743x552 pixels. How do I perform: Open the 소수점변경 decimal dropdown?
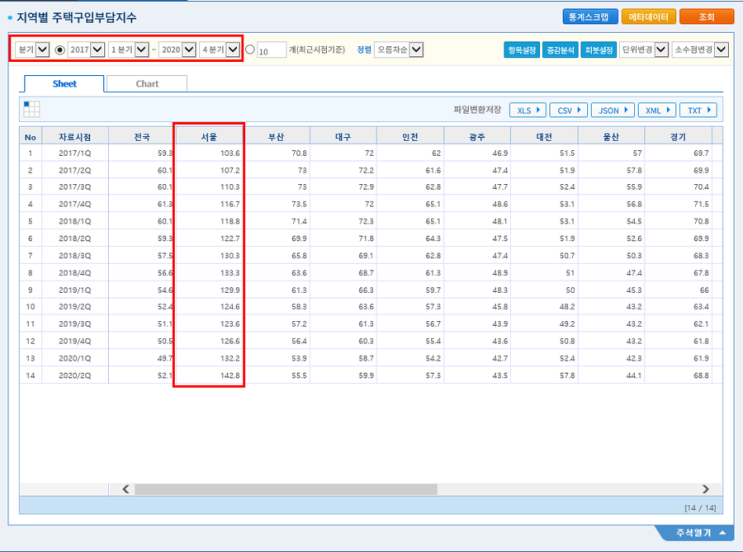coord(700,49)
